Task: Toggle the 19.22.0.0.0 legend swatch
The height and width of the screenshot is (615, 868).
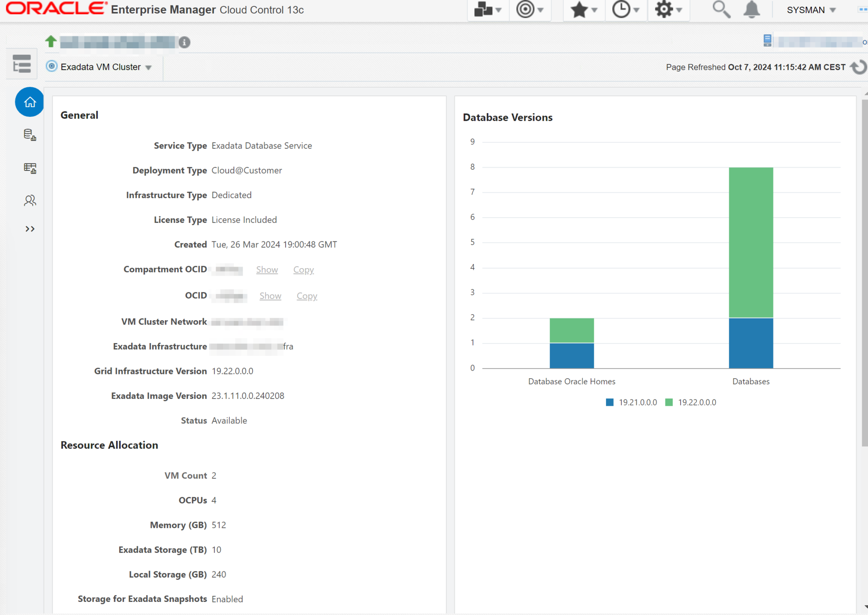Action: tap(669, 402)
